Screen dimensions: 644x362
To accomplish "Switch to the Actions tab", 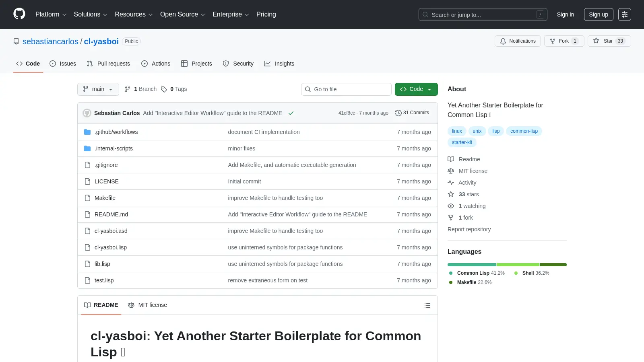I will [156, 64].
